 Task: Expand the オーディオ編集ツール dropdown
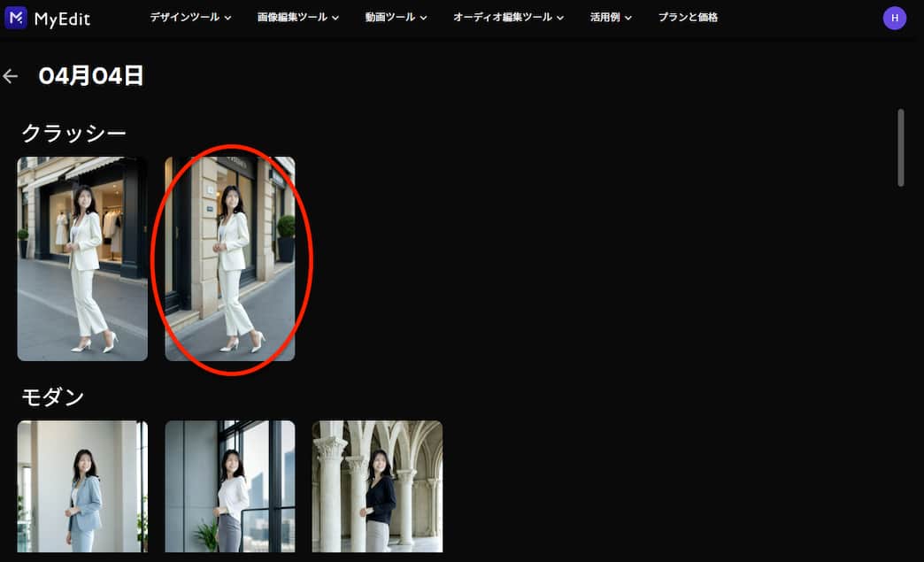[x=503, y=17]
